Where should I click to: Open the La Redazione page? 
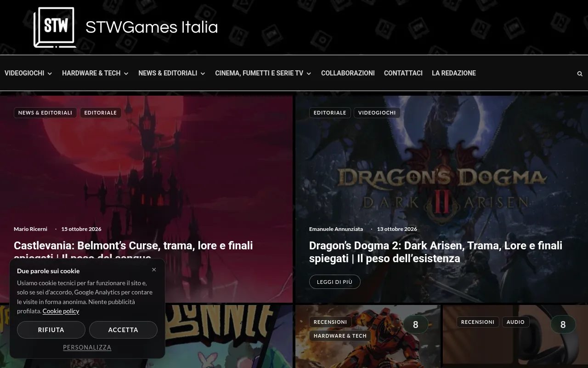(454, 73)
